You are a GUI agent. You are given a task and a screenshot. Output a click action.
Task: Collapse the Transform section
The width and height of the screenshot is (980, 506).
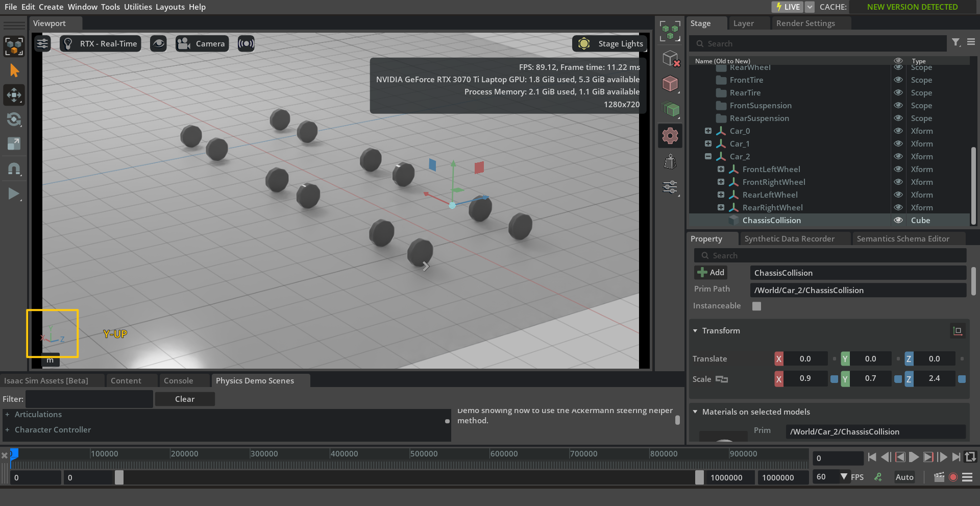coord(695,331)
